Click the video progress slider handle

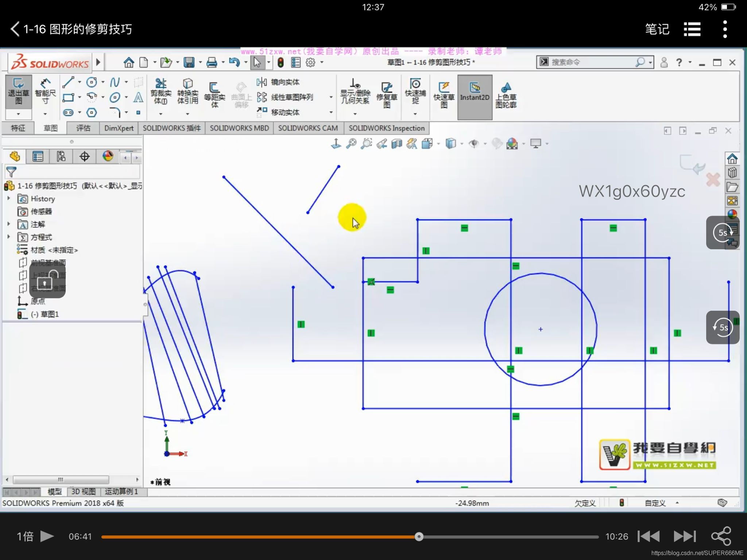[419, 537]
